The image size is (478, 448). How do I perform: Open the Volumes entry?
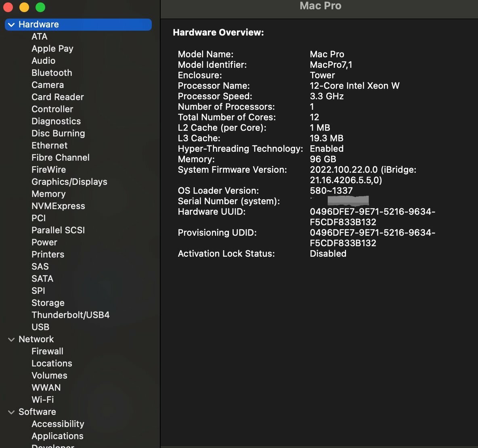49,375
